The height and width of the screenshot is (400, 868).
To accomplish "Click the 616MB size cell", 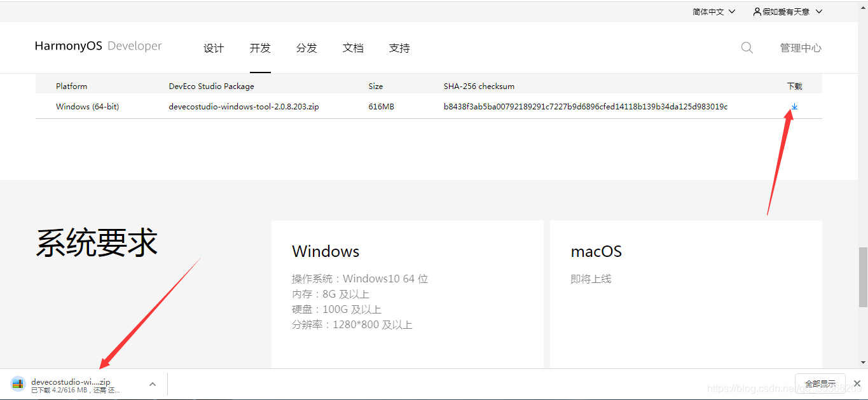I will pyautogui.click(x=381, y=106).
